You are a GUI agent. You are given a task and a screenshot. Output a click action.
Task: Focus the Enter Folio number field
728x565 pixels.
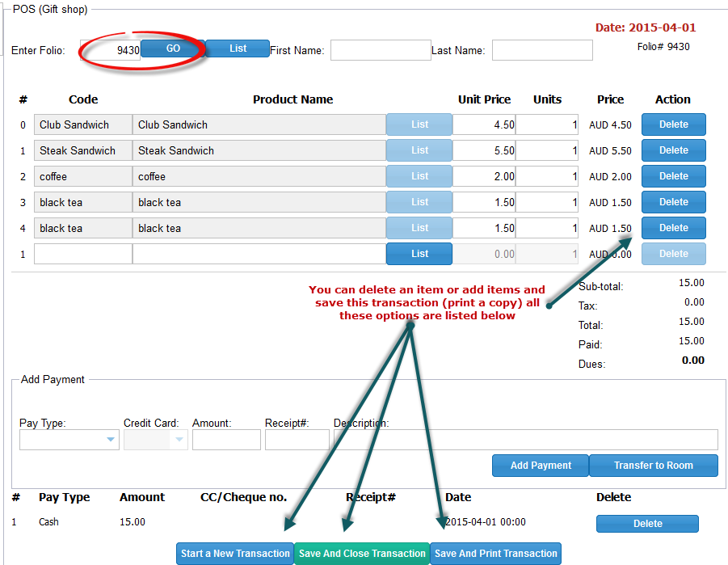[111, 50]
